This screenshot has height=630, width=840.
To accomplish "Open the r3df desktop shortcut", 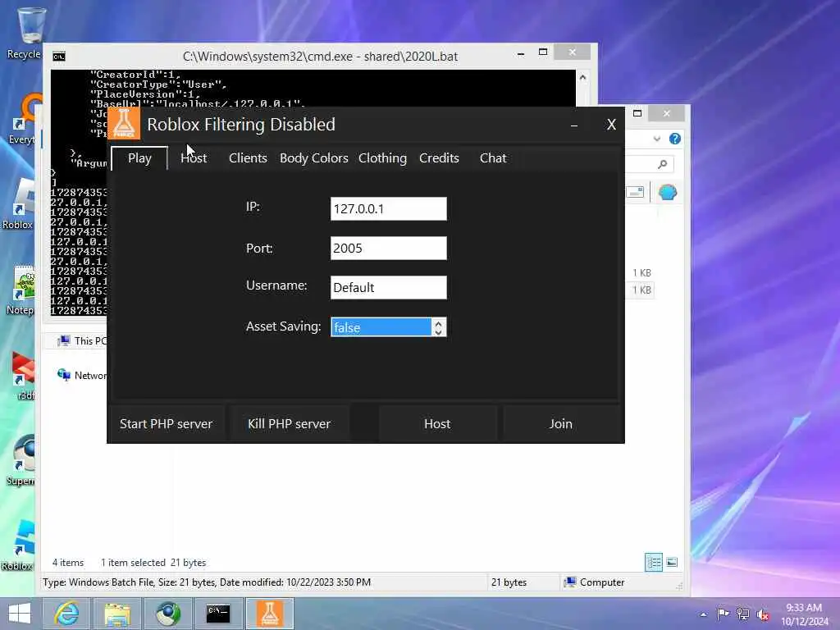I will [x=24, y=376].
